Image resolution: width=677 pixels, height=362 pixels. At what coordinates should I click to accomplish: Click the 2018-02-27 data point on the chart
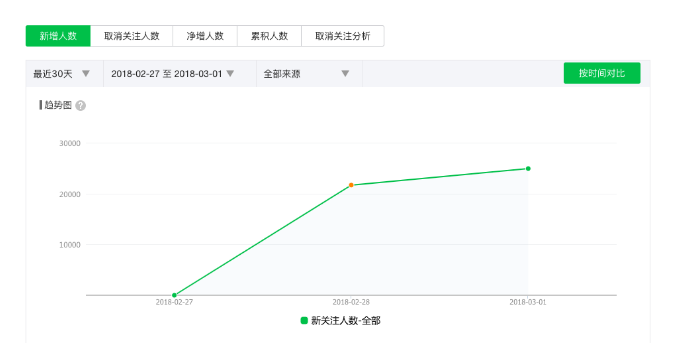pyautogui.click(x=174, y=295)
